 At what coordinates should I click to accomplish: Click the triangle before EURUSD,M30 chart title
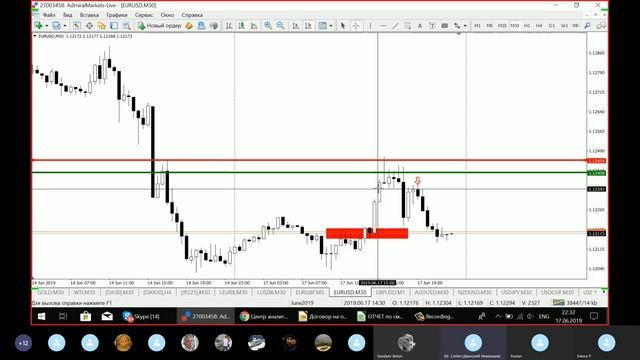click(35, 36)
